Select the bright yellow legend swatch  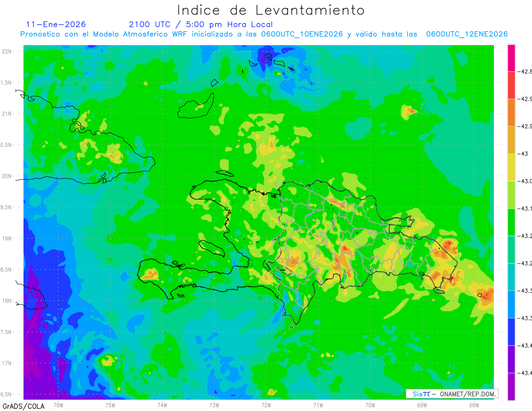511,167
